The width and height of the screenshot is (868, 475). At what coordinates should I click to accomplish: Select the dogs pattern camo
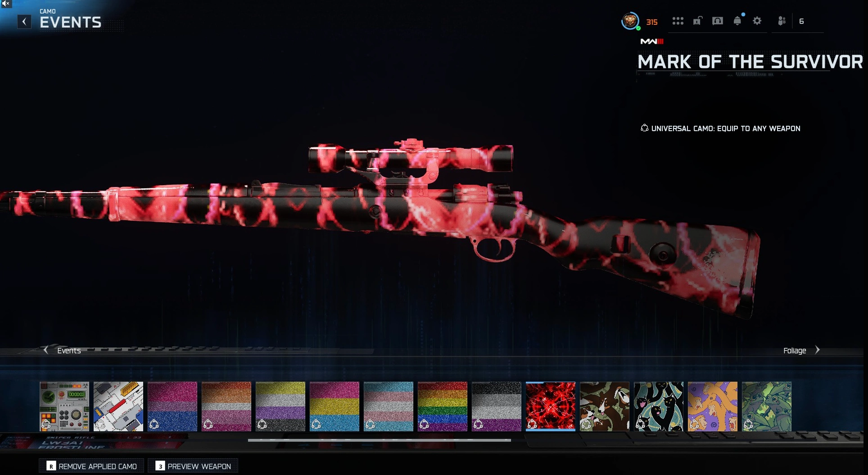[605, 406]
